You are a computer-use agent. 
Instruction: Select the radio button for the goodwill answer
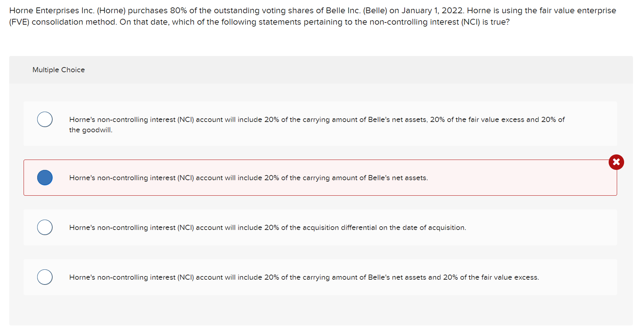click(x=45, y=119)
